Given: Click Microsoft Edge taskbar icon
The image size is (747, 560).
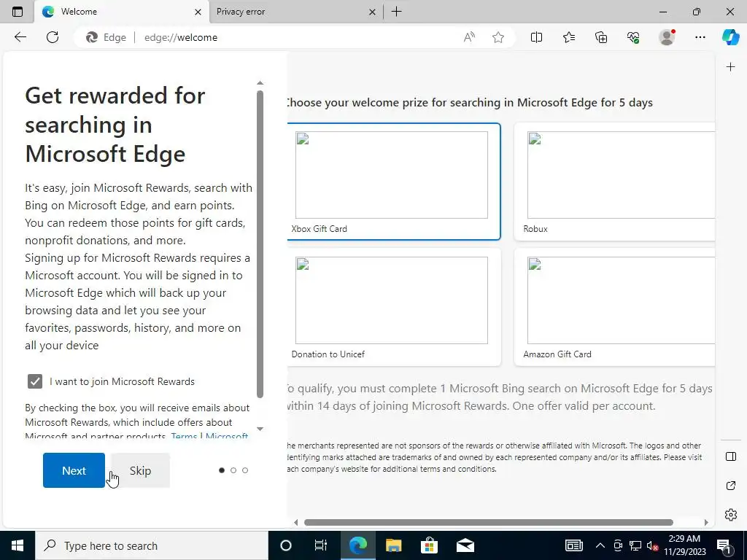Looking at the screenshot, I should coord(357,545).
